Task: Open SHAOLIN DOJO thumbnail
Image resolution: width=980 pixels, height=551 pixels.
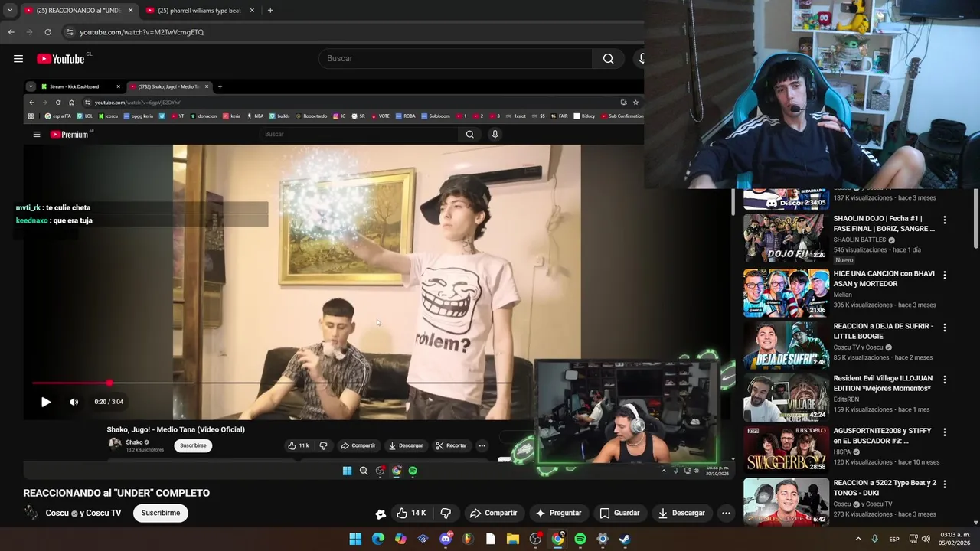Action: pyautogui.click(x=786, y=238)
